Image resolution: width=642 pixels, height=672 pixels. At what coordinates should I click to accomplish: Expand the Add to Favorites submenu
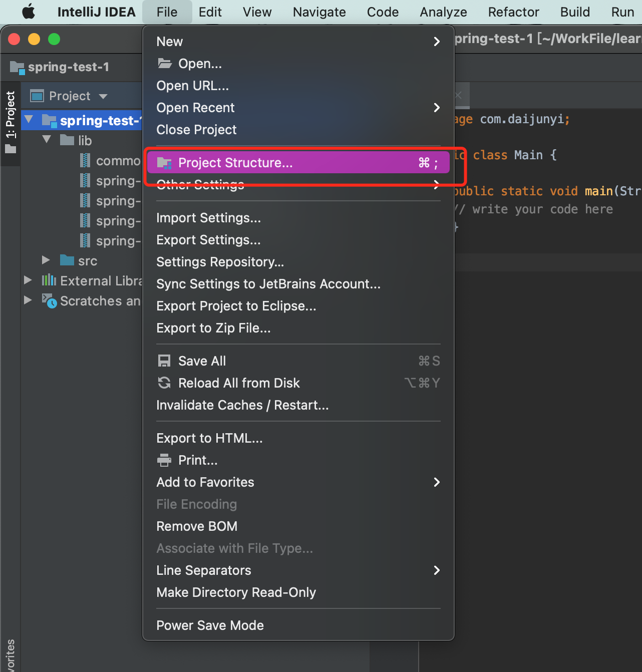click(x=298, y=482)
